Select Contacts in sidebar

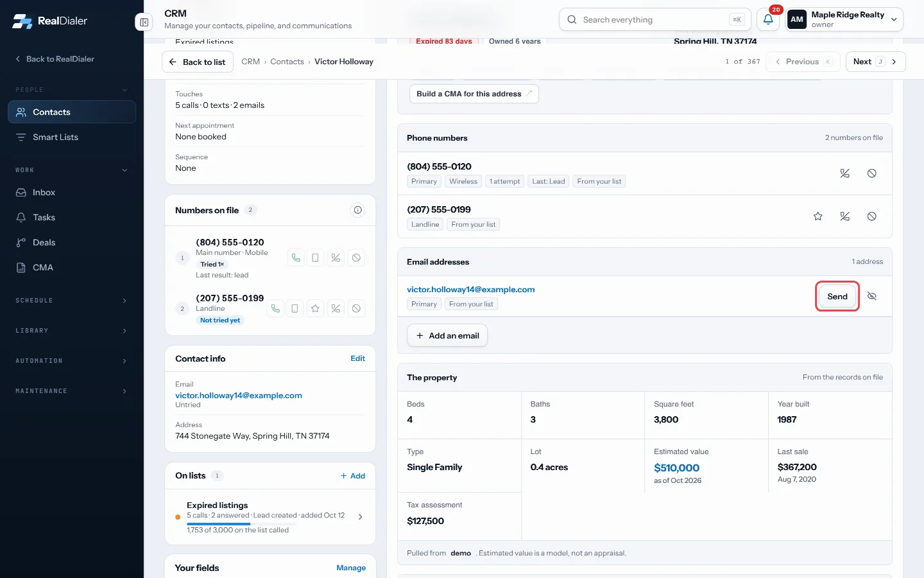[x=72, y=112]
